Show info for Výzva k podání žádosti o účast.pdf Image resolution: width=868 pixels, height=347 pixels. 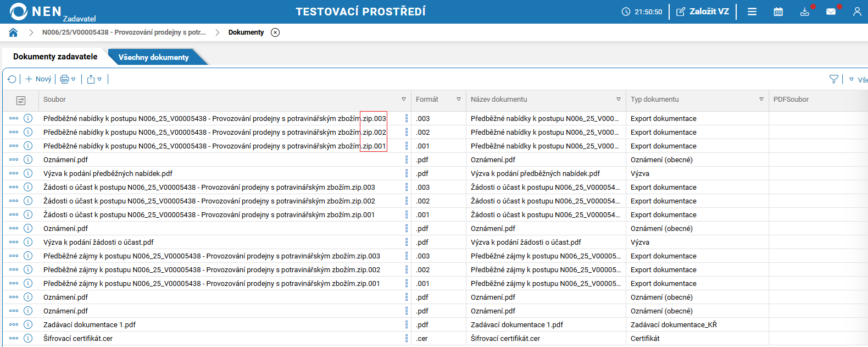coord(28,242)
